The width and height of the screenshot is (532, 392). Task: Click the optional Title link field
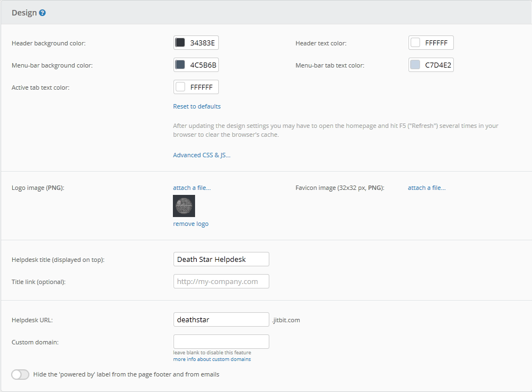[x=221, y=281]
